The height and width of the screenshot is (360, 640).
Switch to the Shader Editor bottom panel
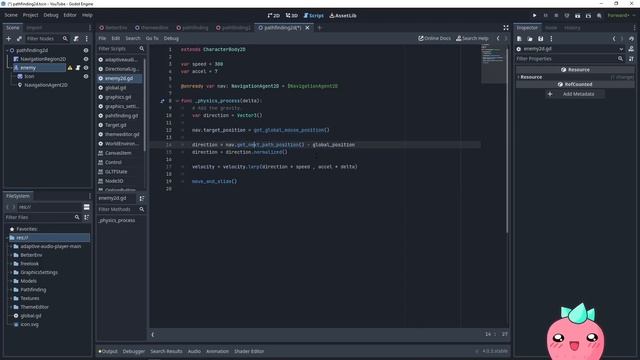249,351
